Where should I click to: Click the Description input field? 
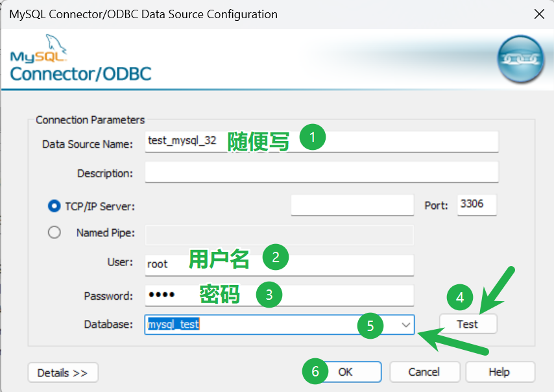click(322, 172)
